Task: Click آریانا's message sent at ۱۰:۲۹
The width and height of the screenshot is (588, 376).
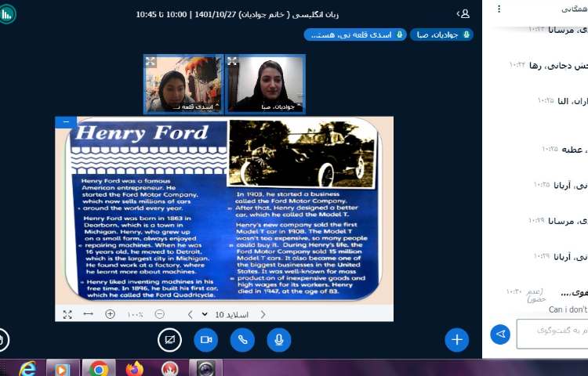Action: (561, 257)
